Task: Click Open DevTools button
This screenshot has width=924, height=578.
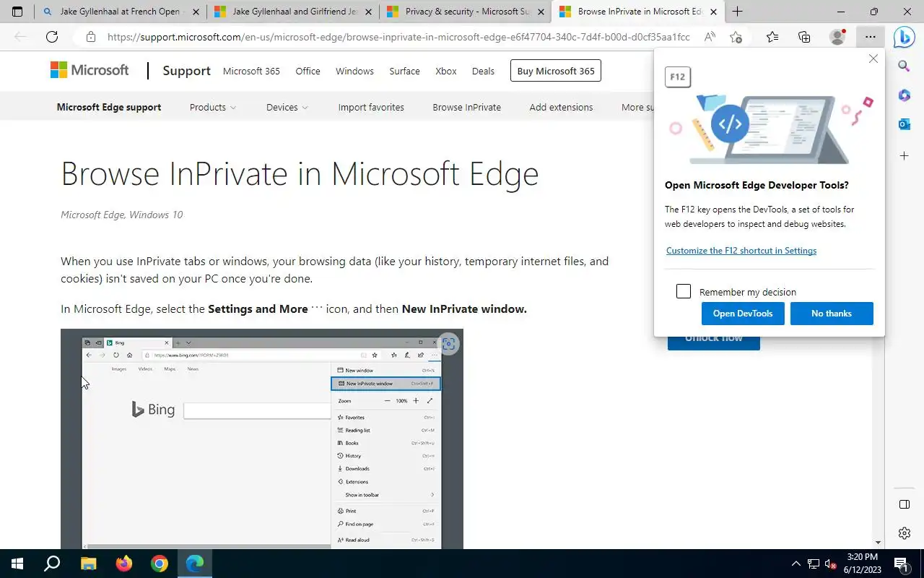Action: tap(743, 313)
